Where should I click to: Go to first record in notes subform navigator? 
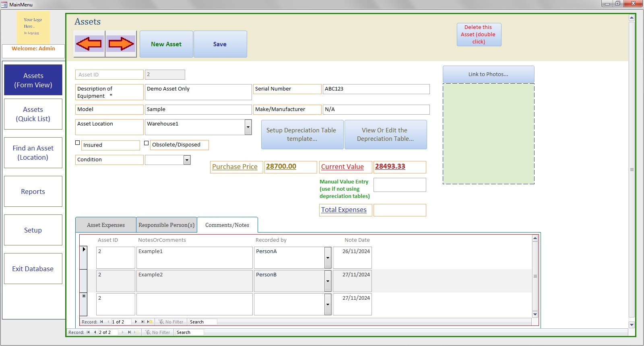[x=101, y=322]
